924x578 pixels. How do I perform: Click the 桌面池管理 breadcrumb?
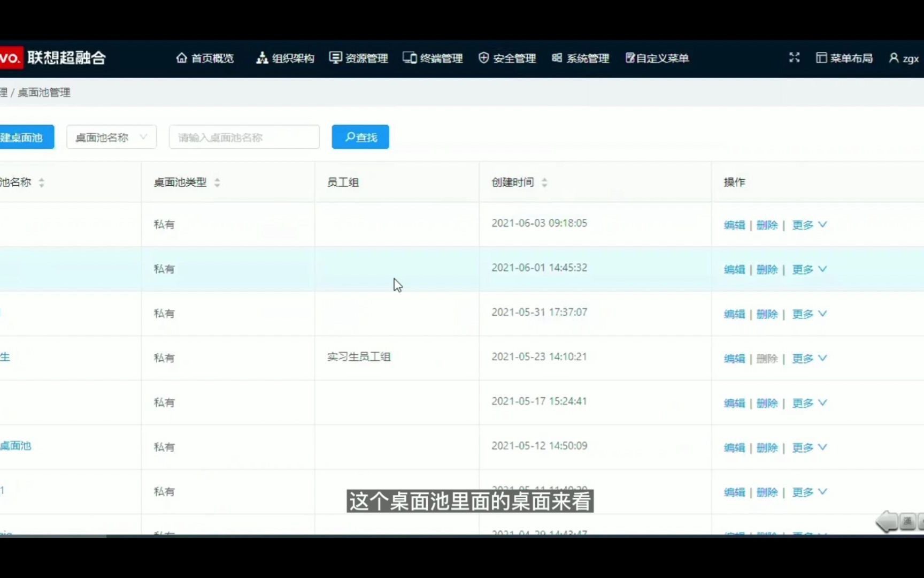tap(44, 93)
